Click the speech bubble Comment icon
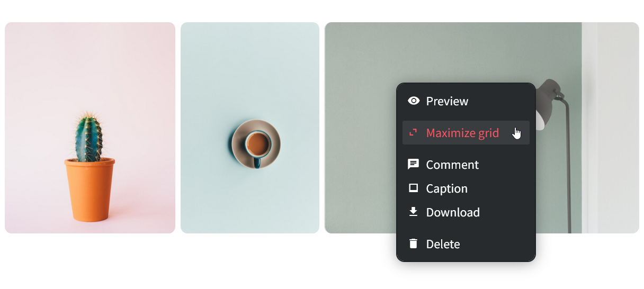644x289 pixels. [x=414, y=164]
